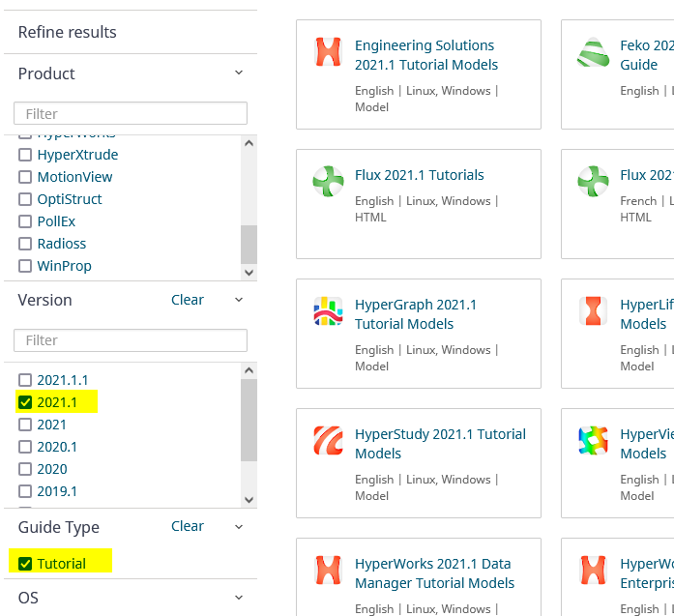Uncheck the 2021.1 version checkbox
674x616 pixels.
(x=25, y=402)
